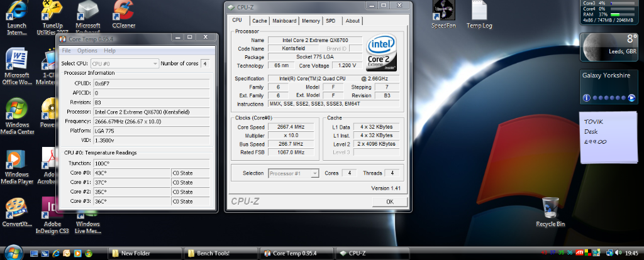Open the Help menu in Core Temp
The height and width of the screenshot is (260, 644).
point(109,50)
